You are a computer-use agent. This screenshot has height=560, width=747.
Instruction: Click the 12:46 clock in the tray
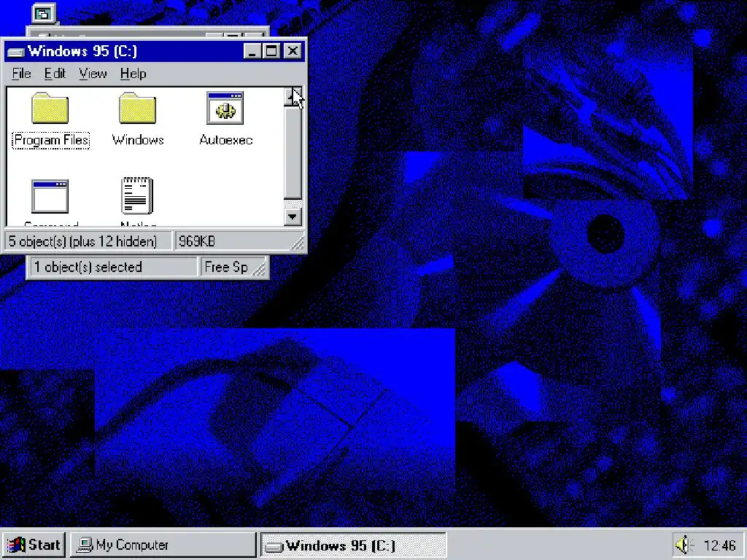pyautogui.click(x=719, y=545)
